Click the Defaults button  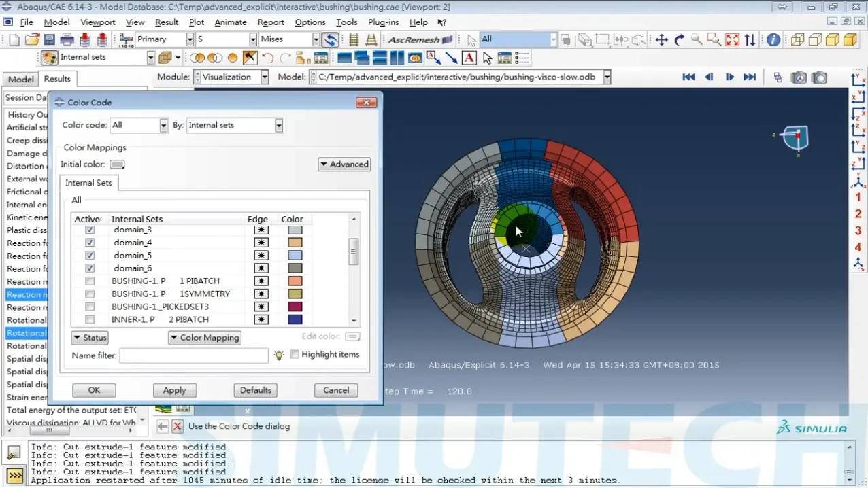point(256,390)
